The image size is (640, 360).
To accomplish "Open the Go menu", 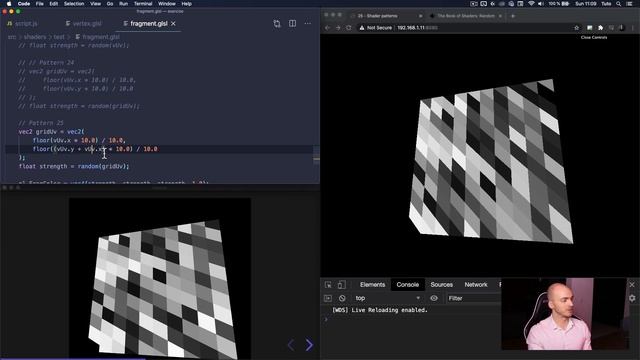I will pos(110,4).
